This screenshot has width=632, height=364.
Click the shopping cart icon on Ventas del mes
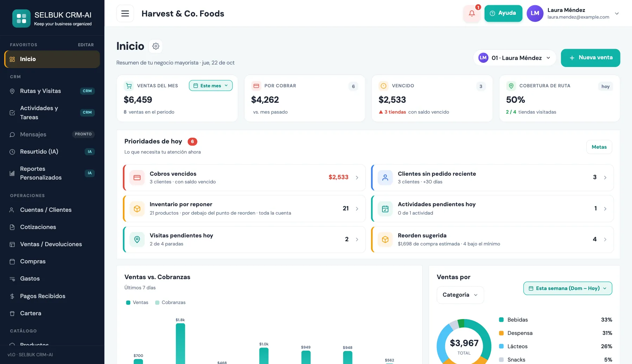(129, 86)
